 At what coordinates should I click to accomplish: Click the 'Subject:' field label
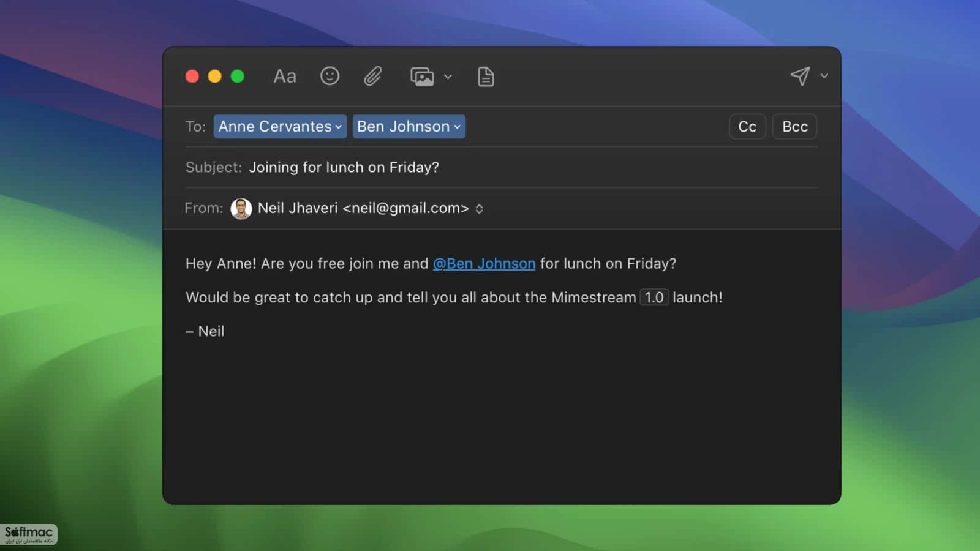pyautogui.click(x=214, y=167)
